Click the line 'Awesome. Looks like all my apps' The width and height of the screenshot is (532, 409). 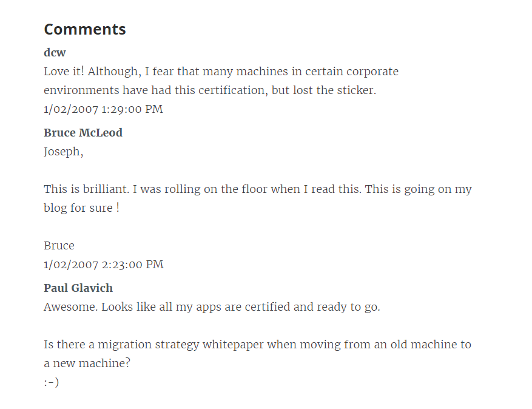[x=212, y=307]
